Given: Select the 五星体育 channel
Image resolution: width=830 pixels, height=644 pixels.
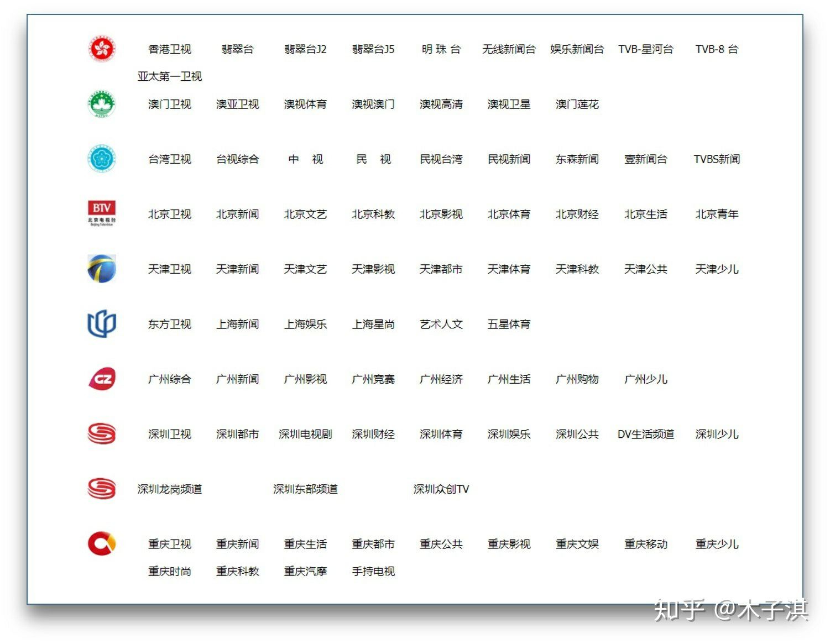Looking at the screenshot, I should coord(509,324).
